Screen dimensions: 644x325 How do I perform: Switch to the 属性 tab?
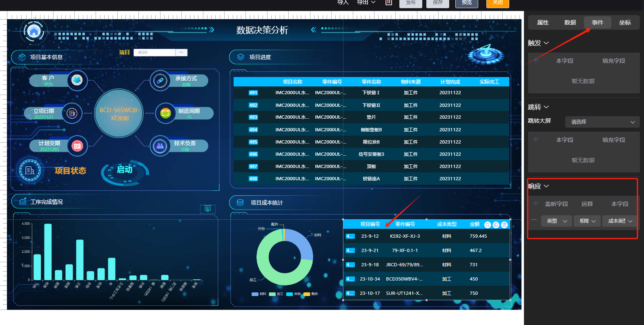(x=542, y=22)
